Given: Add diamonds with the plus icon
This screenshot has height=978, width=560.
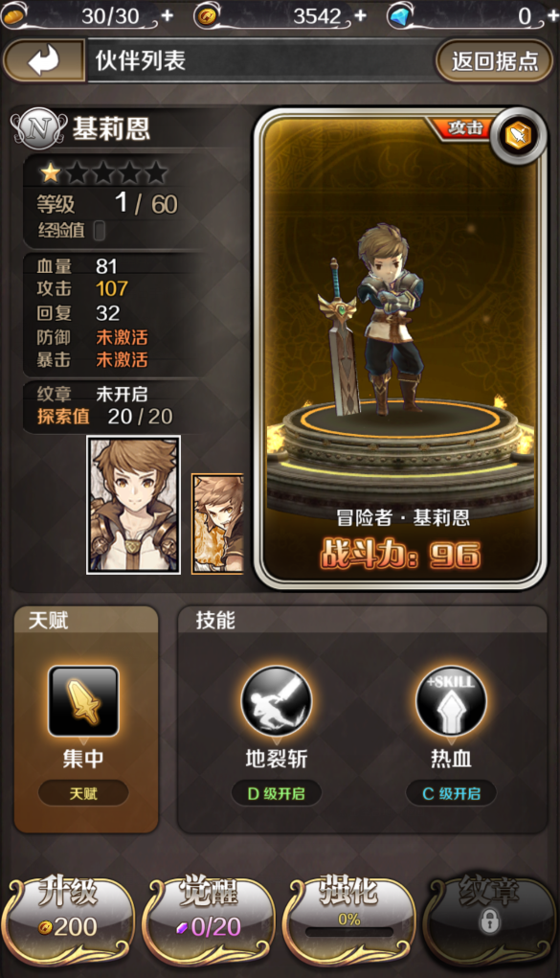Looking at the screenshot, I should 552,15.
